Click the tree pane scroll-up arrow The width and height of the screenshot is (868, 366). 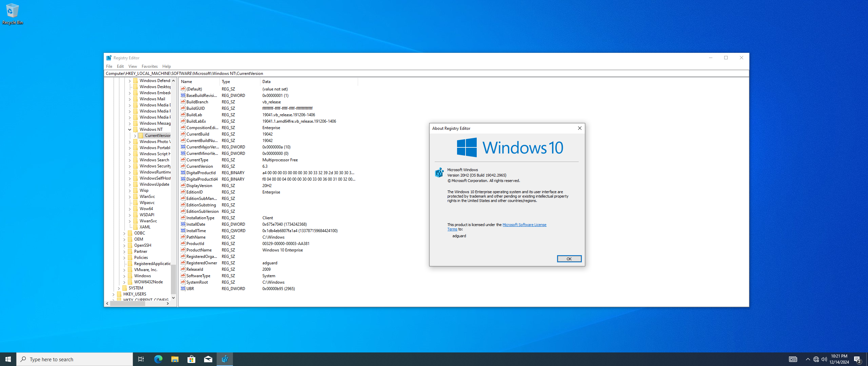click(x=173, y=81)
